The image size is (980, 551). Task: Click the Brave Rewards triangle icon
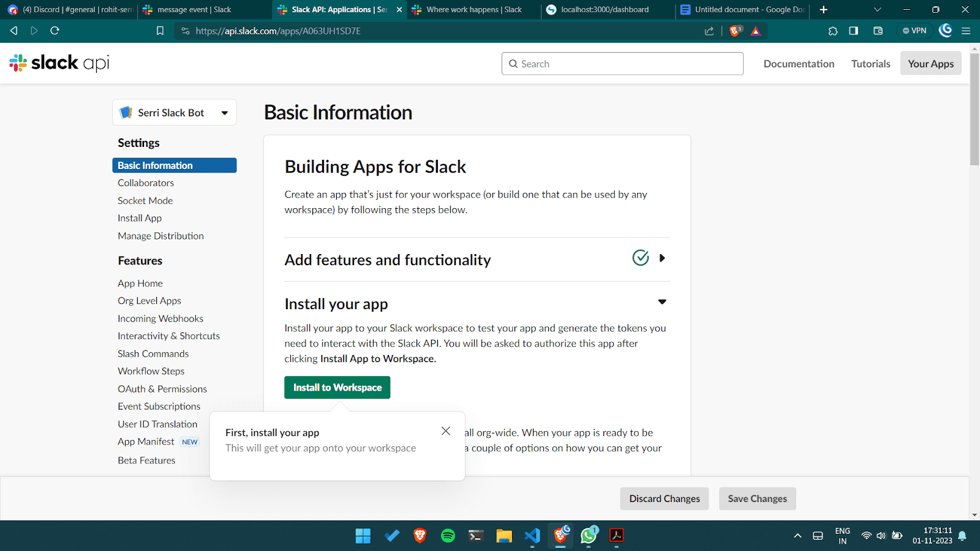tap(756, 31)
